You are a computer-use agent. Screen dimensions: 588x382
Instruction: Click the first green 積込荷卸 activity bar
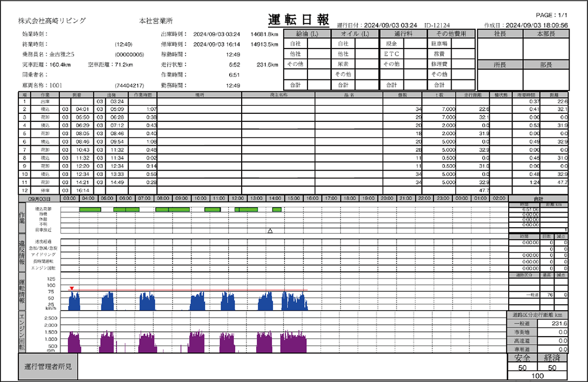pos(90,209)
